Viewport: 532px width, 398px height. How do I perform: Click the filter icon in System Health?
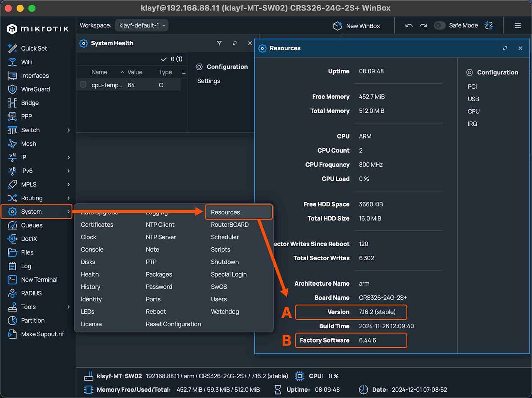point(219,43)
